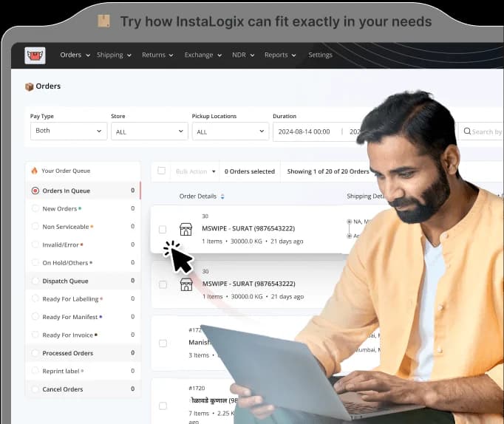This screenshot has width=504, height=424.
Task: Check the first MSWIPE - SURAT order
Action: [x=163, y=229]
